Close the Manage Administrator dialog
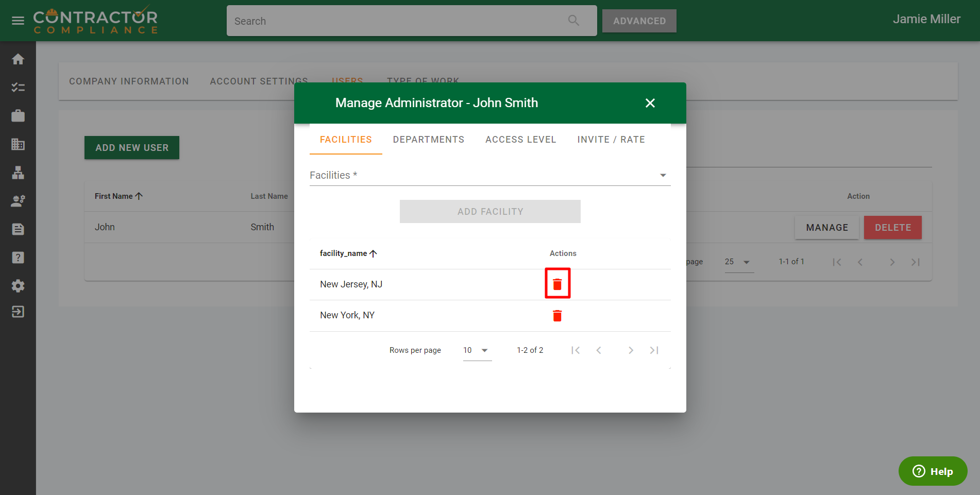This screenshot has height=495, width=980. point(650,103)
